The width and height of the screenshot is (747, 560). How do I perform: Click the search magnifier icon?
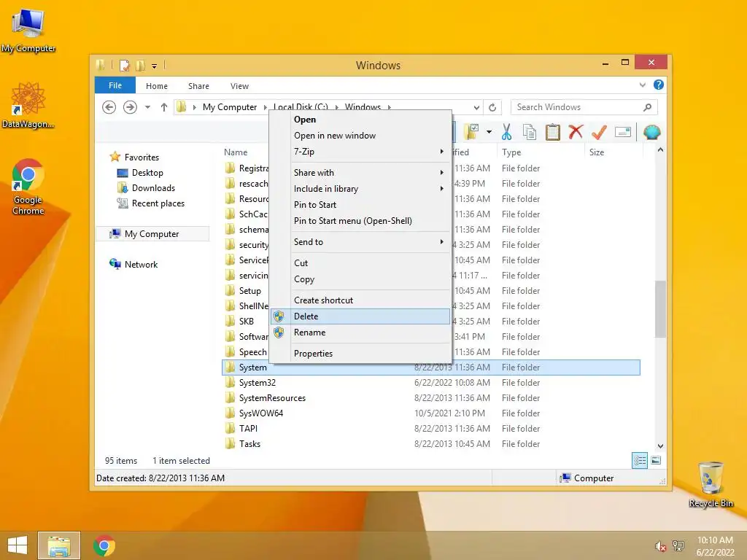648,107
